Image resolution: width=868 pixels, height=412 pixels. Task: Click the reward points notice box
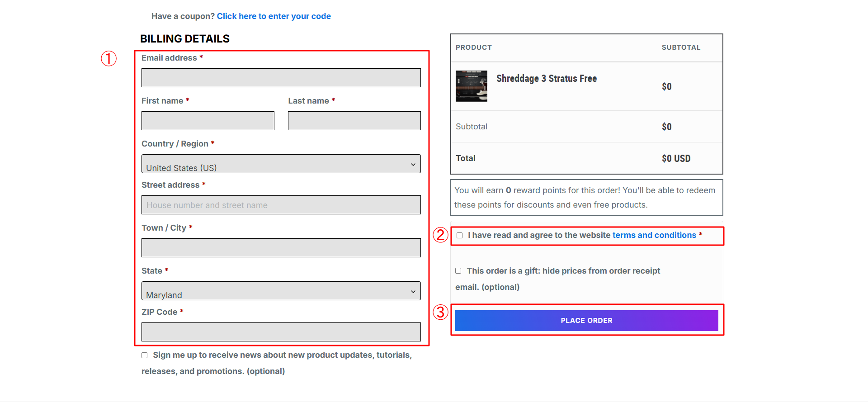coord(587,198)
